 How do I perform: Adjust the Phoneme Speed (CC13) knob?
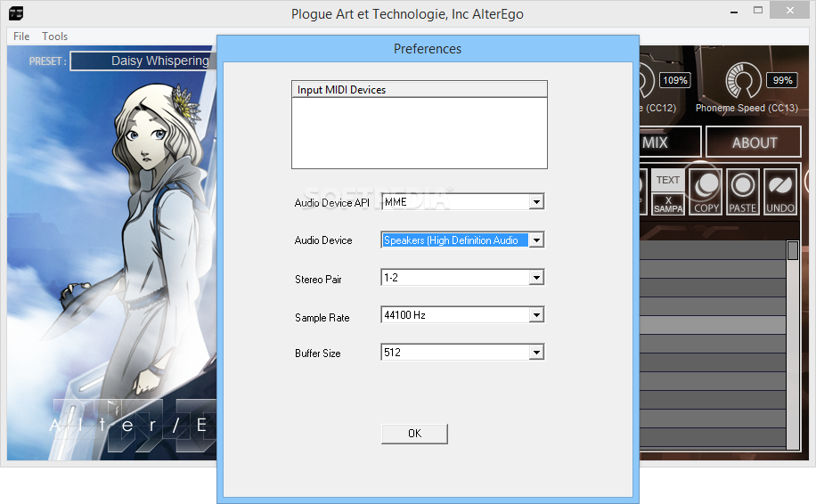[x=743, y=81]
